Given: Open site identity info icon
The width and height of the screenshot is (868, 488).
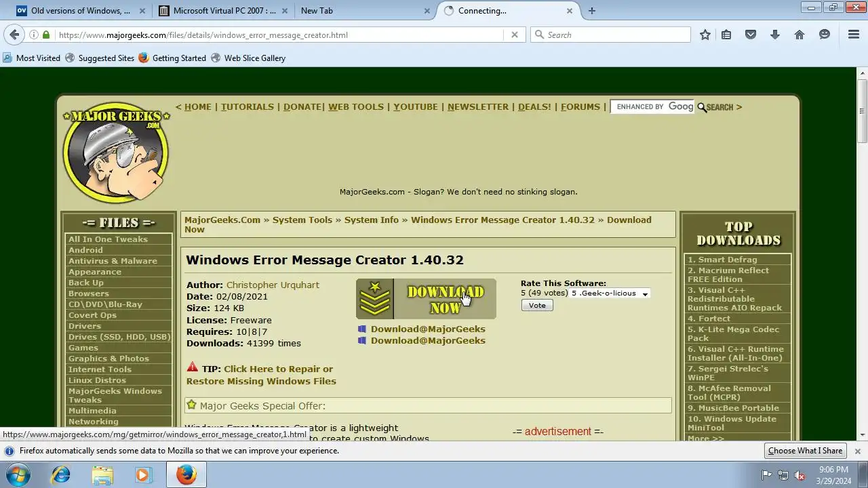Looking at the screenshot, I should (34, 35).
